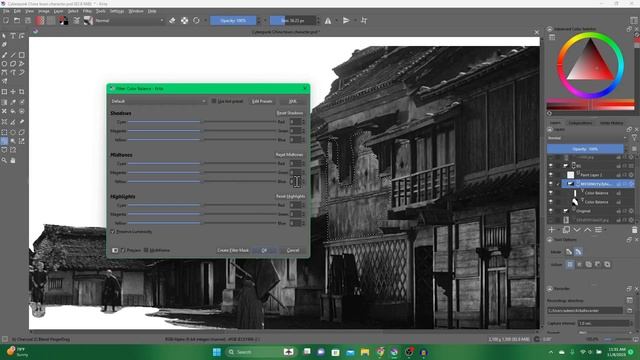Screen dimensions: 640x360
Task: Toggle visibility of BG group layer
Action: click(551, 166)
